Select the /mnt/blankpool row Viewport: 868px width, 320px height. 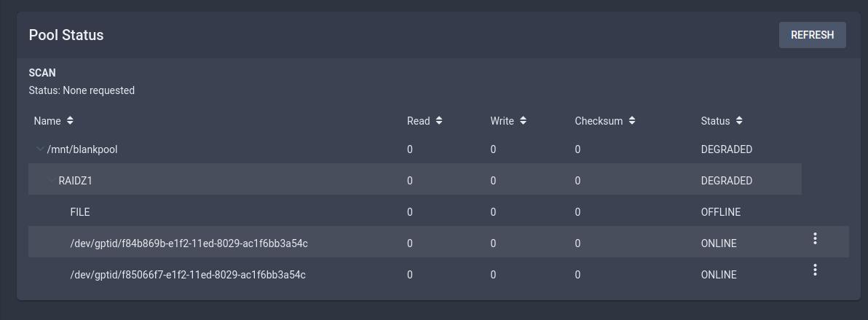point(414,149)
